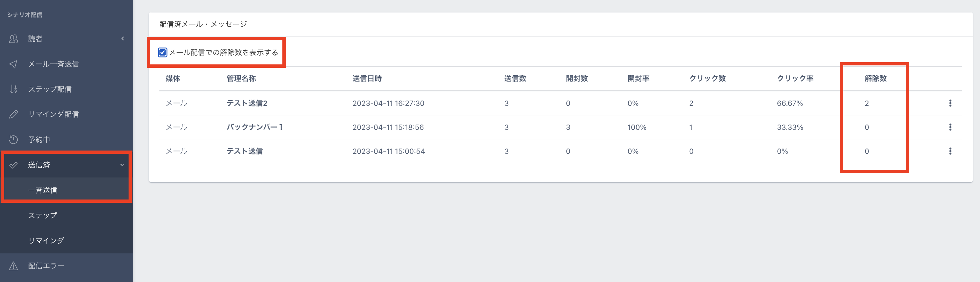
Task: Open three-dot menu for テスト送信 row
Action: tap(950, 151)
